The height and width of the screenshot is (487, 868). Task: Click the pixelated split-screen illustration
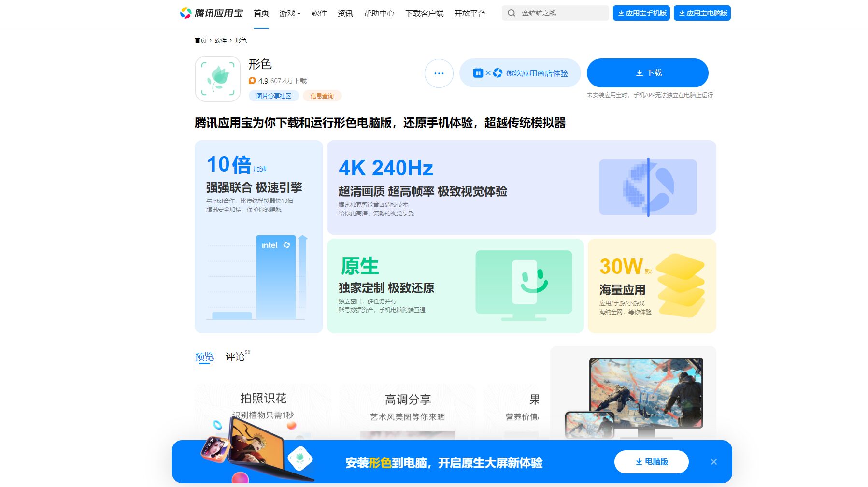click(648, 187)
